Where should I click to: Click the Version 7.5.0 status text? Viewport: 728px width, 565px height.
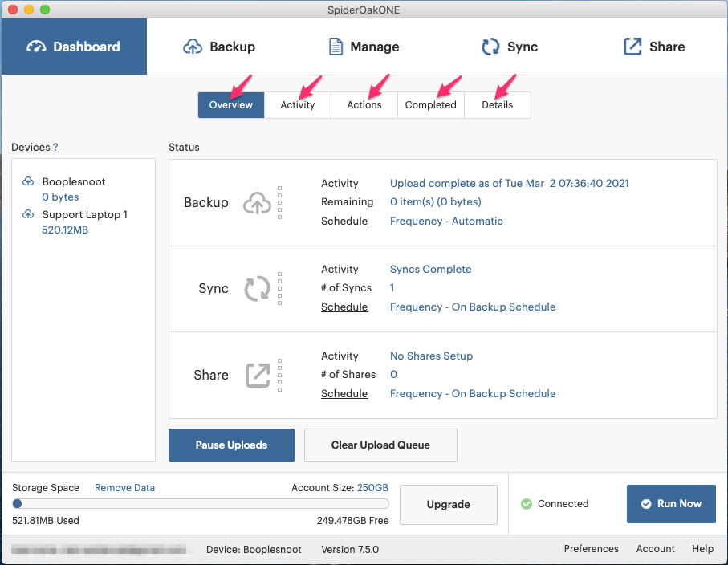(x=350, y=549)
